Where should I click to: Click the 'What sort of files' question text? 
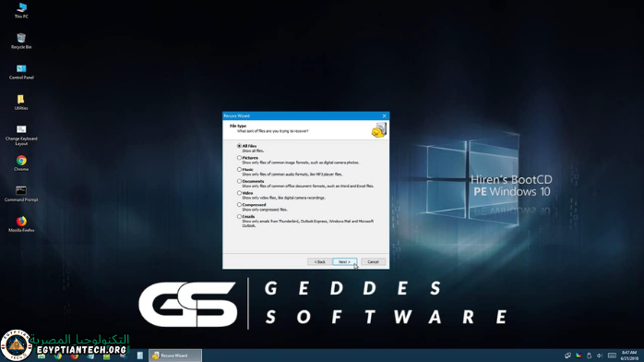[273, 131]
